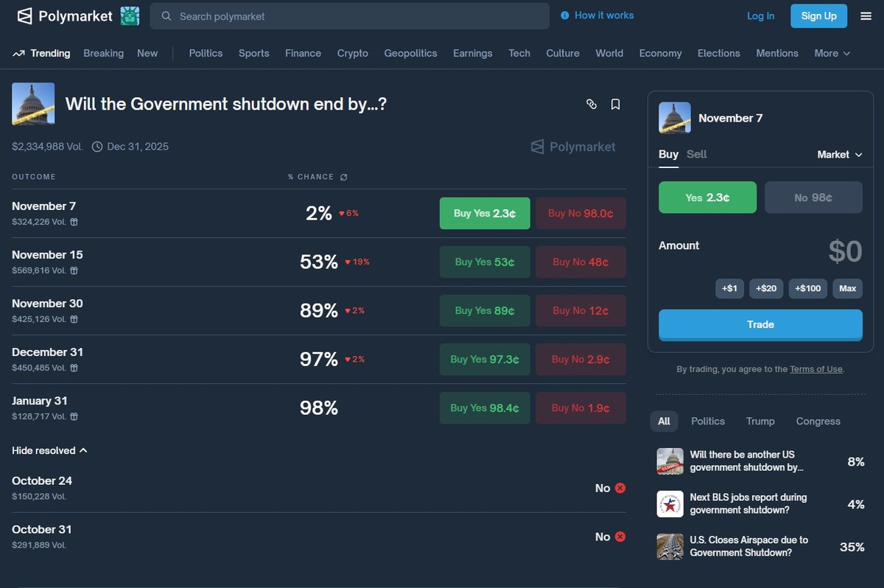
Task: Click Buy Yes 53¢ for November 15
Action: point(484,262)
